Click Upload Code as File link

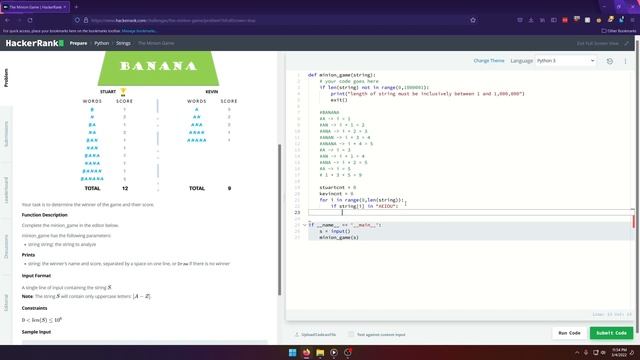[318, 334]
